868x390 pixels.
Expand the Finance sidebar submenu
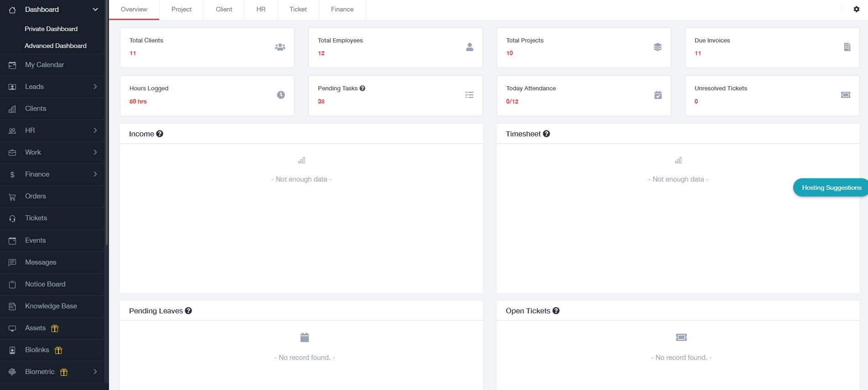click(x=95, y=174)
